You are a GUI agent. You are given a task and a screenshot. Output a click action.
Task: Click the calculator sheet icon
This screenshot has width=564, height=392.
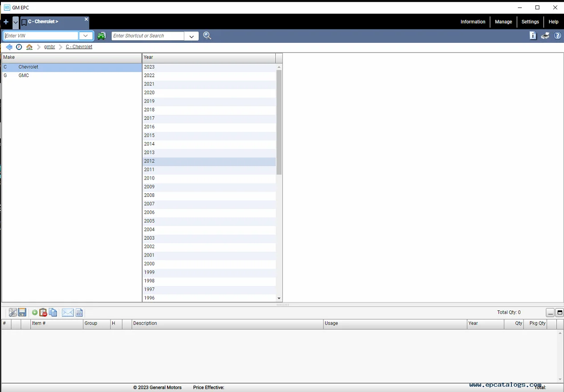tap(79, 313)
